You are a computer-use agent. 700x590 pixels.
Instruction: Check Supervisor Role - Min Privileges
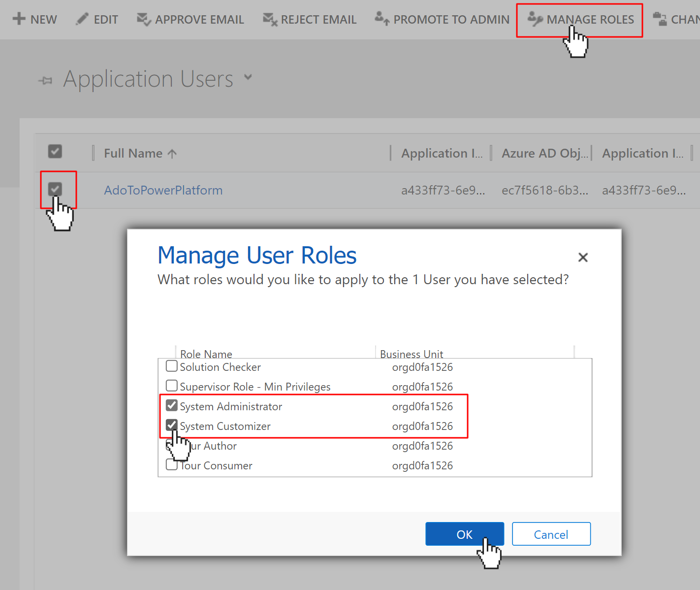172,385
